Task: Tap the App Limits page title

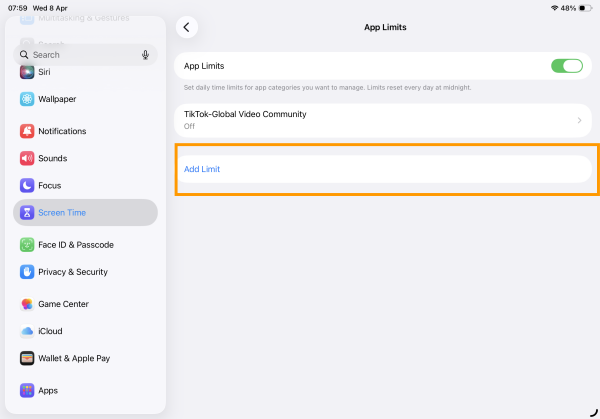Action: [x=385, y=27]
